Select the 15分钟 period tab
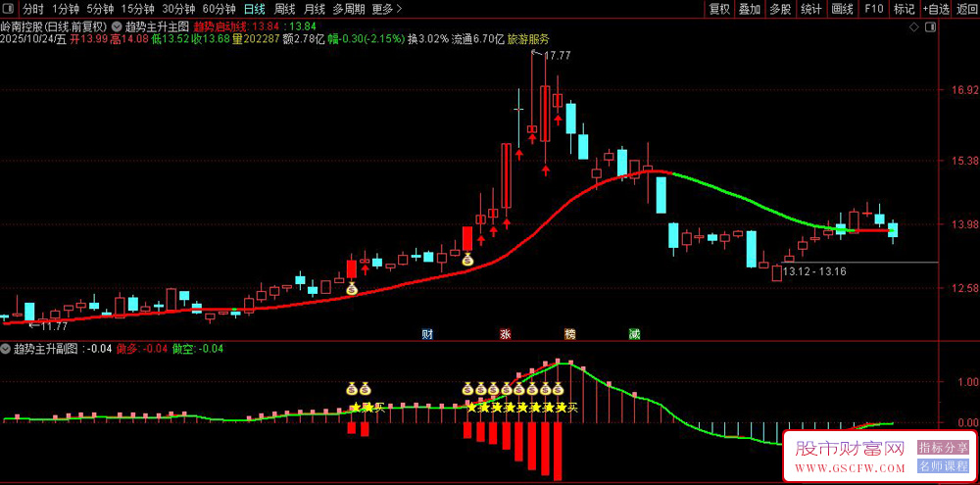The height and width of the screenshot is (485, 980). point(137,9)
